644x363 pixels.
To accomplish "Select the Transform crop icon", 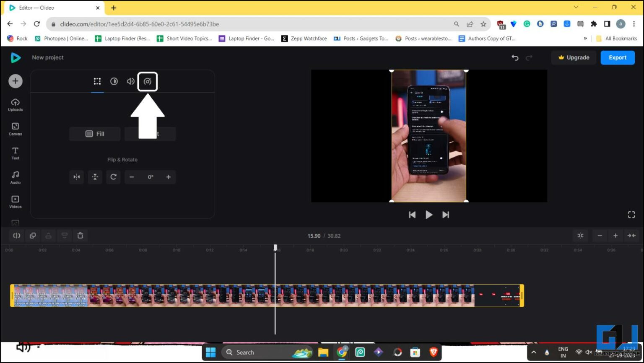I will point(97,81).
